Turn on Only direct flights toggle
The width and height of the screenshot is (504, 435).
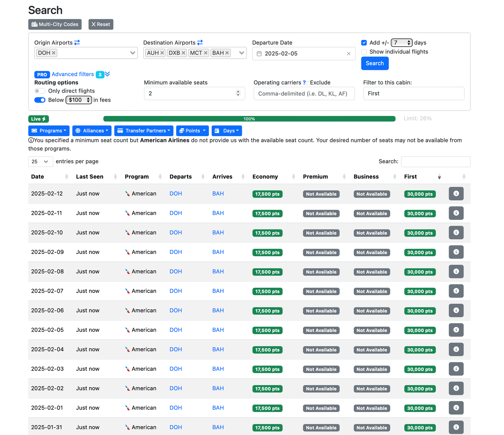pyautogui.click(x=40, y=91)
